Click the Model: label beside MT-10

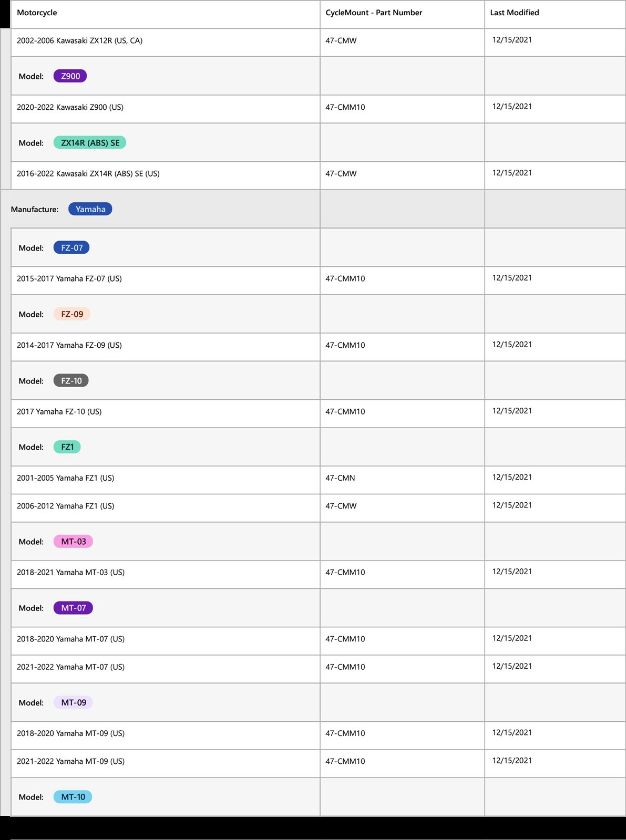[31, 797]
